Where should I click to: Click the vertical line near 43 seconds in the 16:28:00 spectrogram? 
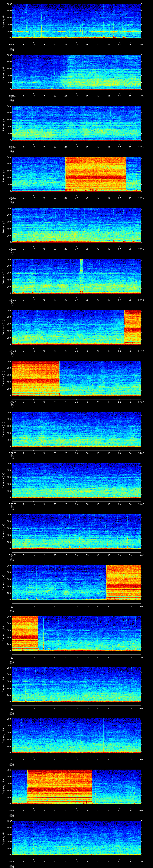[x=104, y=736]
